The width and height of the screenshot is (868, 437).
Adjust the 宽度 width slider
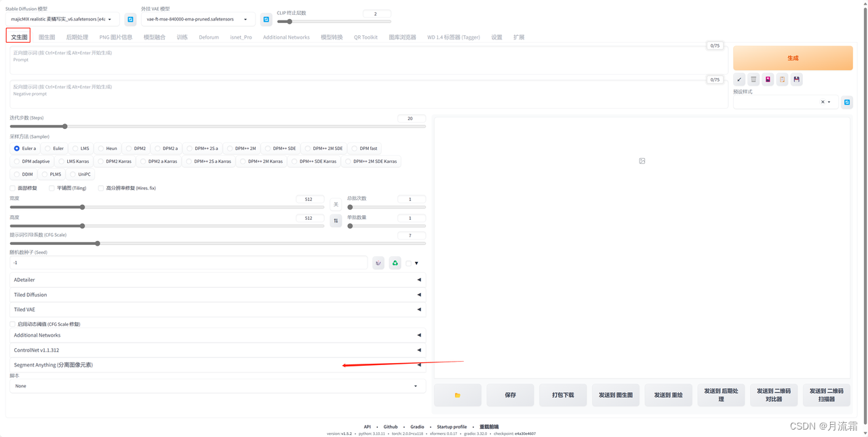(167, 207)
